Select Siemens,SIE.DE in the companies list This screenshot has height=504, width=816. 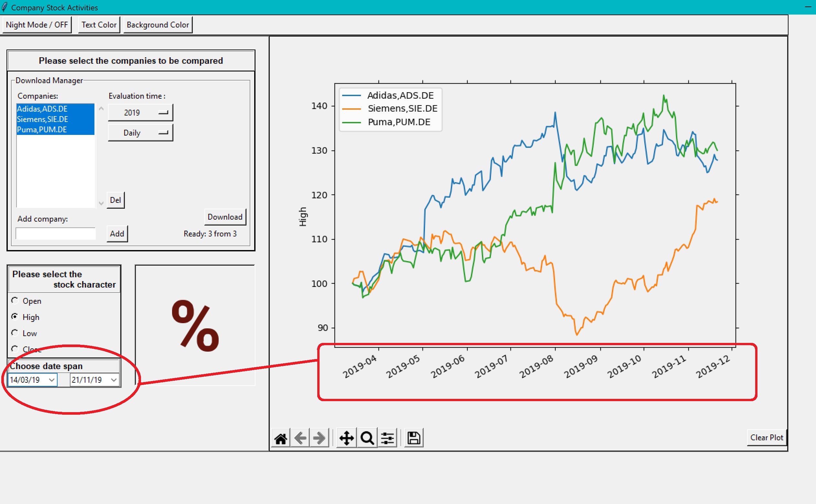tap(55, 119)
